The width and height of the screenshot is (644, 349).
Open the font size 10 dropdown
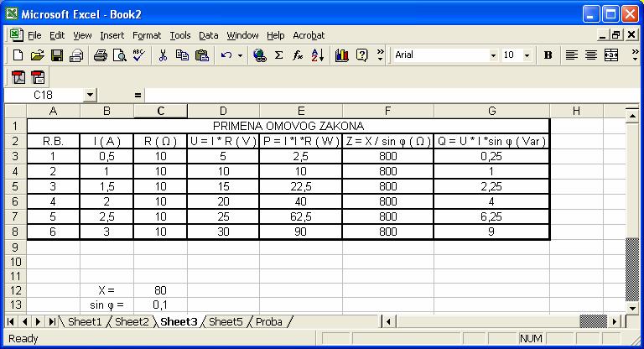pos(527,55)
